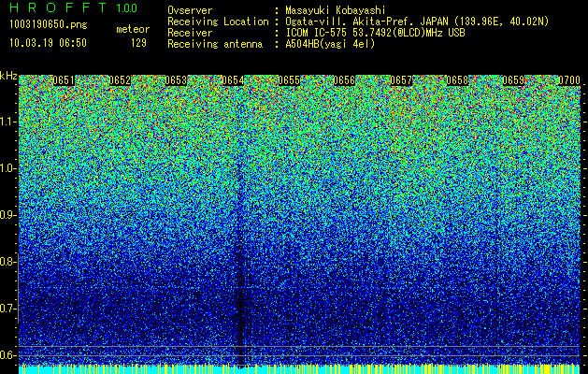
Task: Click the file name 1003190650.png
Action: [49, 25]
